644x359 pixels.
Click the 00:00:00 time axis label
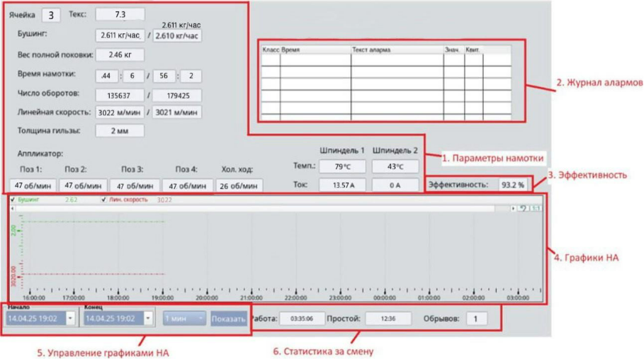pyautogui.click(x=385, y=298)
